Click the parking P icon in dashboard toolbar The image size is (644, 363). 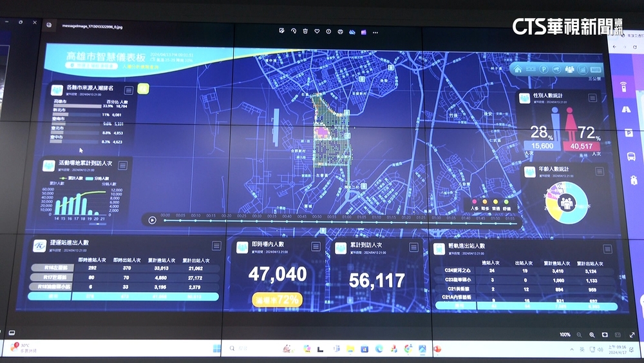click(x=545, y=69)
